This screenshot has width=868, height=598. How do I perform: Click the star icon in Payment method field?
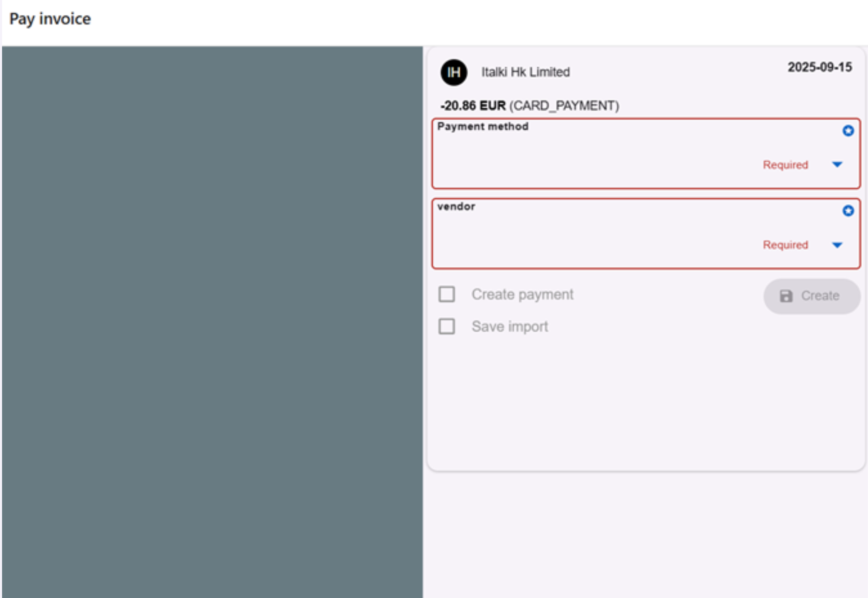pyautogui.click(x=848, y=131)
